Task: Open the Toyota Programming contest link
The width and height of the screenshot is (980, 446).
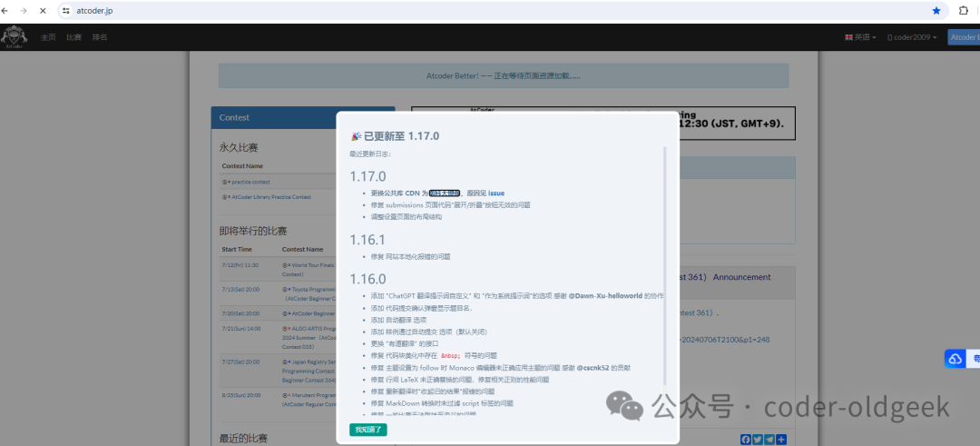Action: [313, 290]
